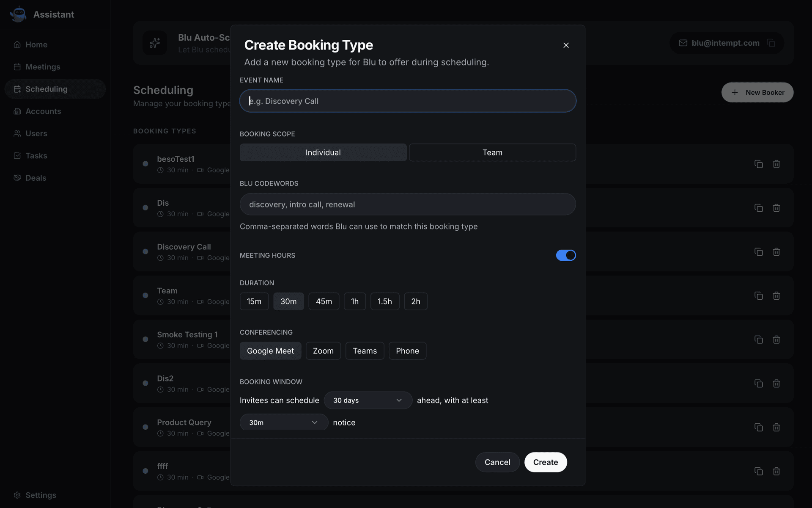This screenshot has height=508, width=812.
Task: Choose 1.5h duration
Action: tap(385, 301)
